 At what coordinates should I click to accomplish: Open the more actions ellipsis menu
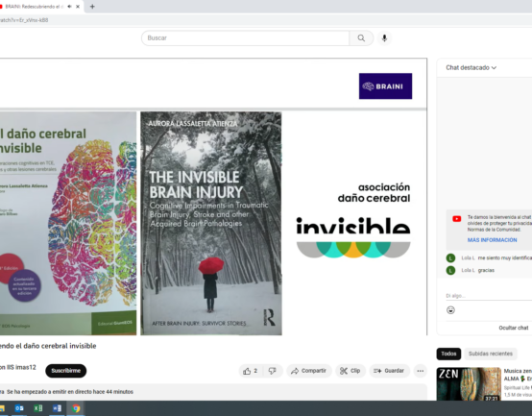pyautogui.click(x=421, y=371)
